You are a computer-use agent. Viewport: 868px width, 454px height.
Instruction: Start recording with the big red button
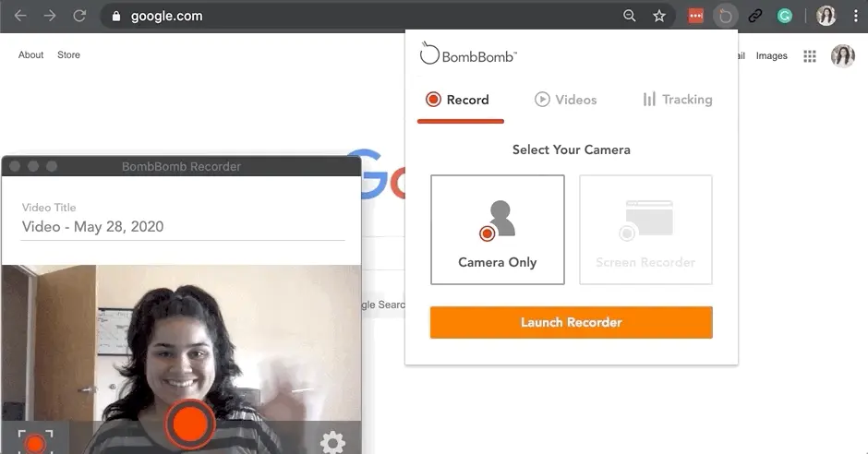[x=190, y=424]
